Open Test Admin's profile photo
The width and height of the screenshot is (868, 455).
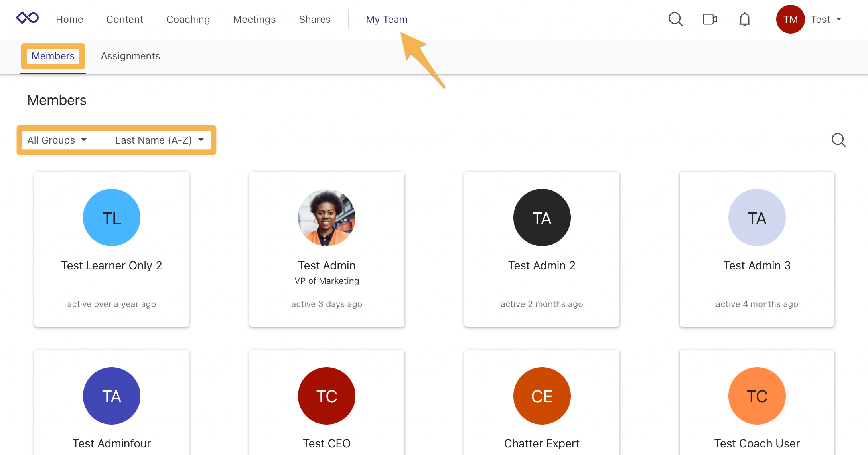coord(326,218)
